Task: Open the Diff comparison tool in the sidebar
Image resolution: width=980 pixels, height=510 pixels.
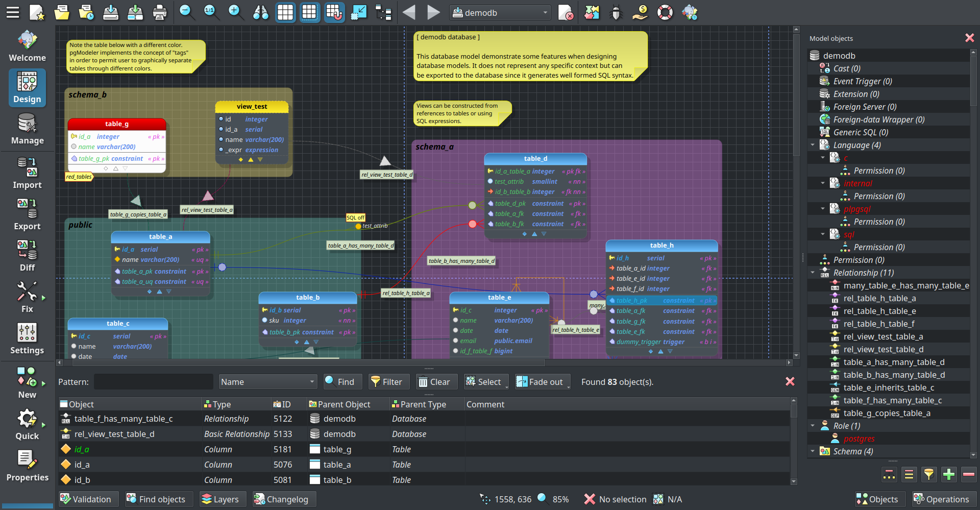Action: coord(27,255)
